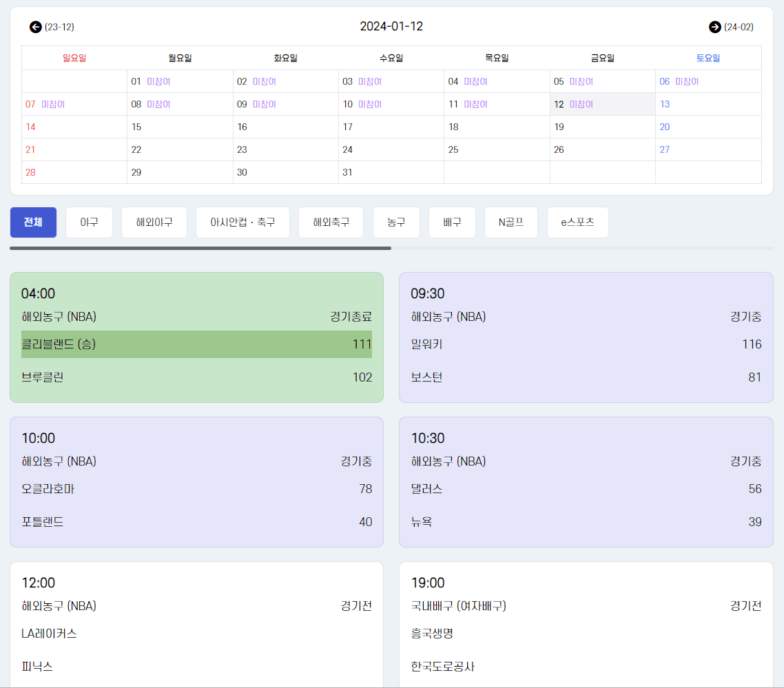The height and width of the screenshot is (688, 784).
Task: Click the next month arrow icon (24-02)
Action: (x=715, y=27)
